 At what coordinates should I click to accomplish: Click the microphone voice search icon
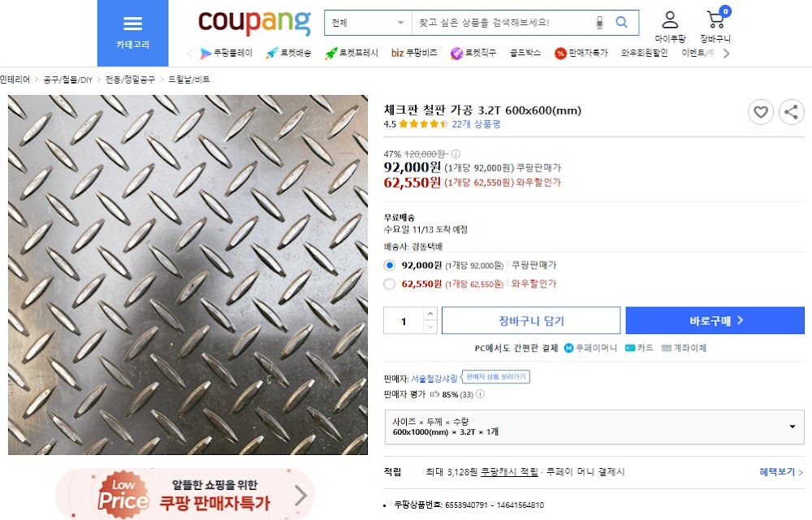tap(599, 22)
